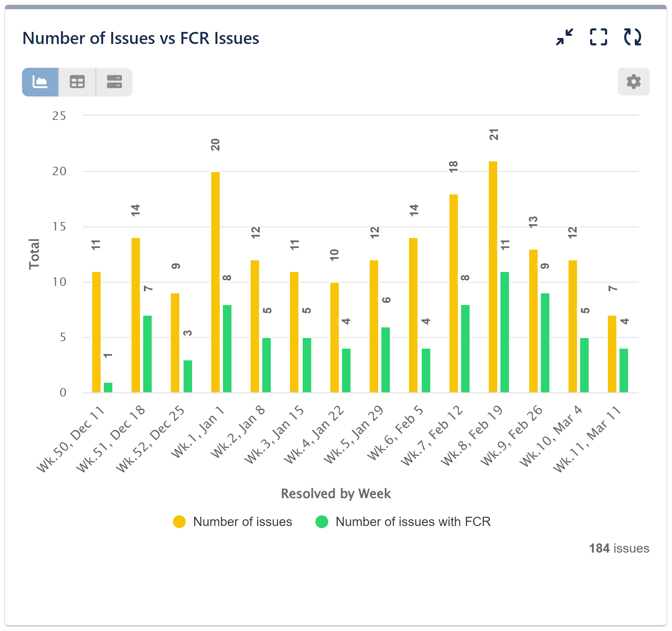Toggle the Number of issues with FCR series

point(413,522)
